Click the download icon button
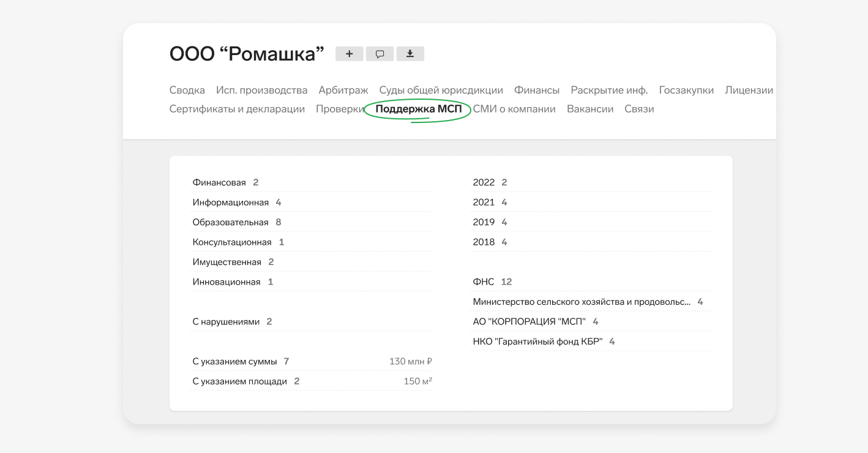 410,54
